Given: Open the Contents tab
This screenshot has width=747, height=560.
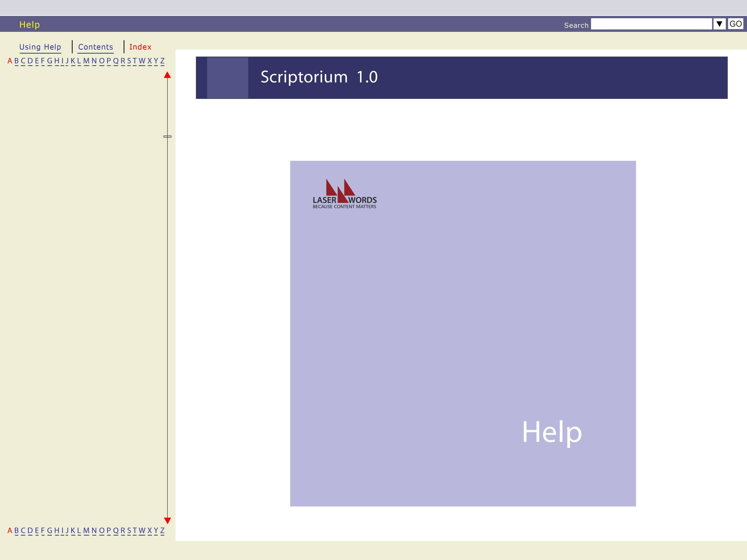Looking at the screenshot, I should [x=96, y=47].
